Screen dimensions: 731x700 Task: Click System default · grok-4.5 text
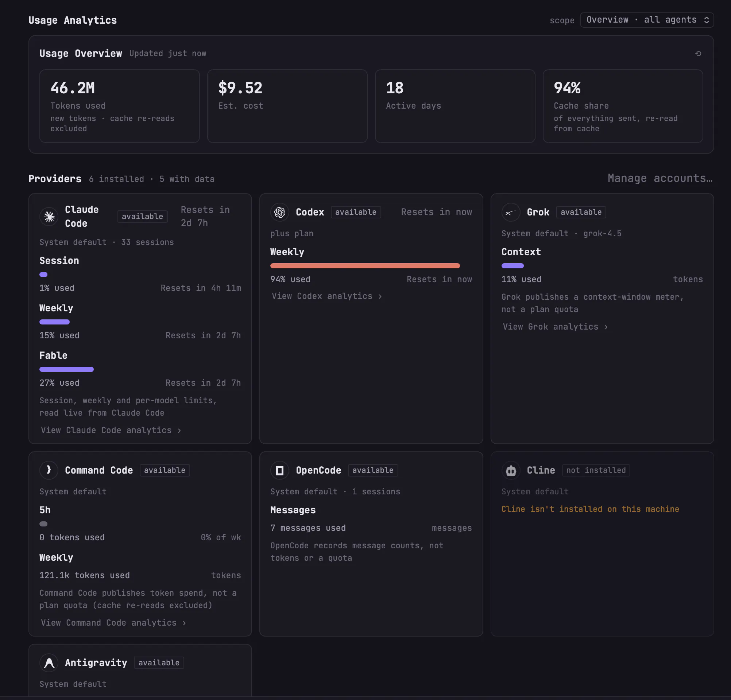coord(561,233)
